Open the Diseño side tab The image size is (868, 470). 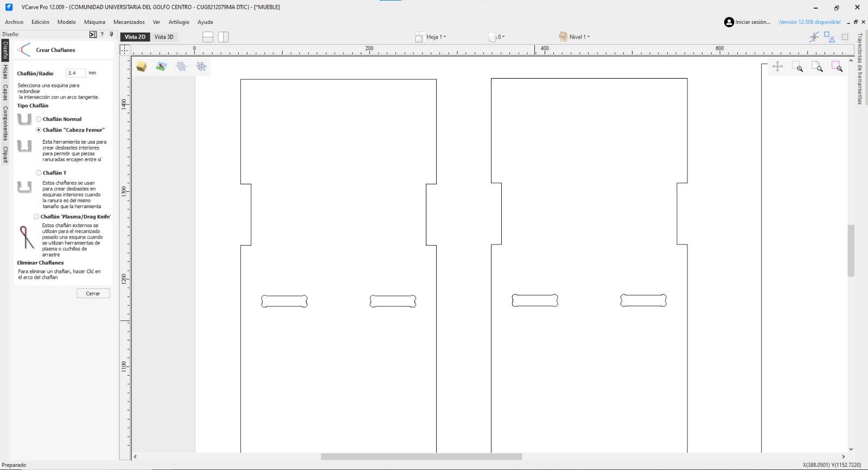pyautogui.click(x=5, y=50)
